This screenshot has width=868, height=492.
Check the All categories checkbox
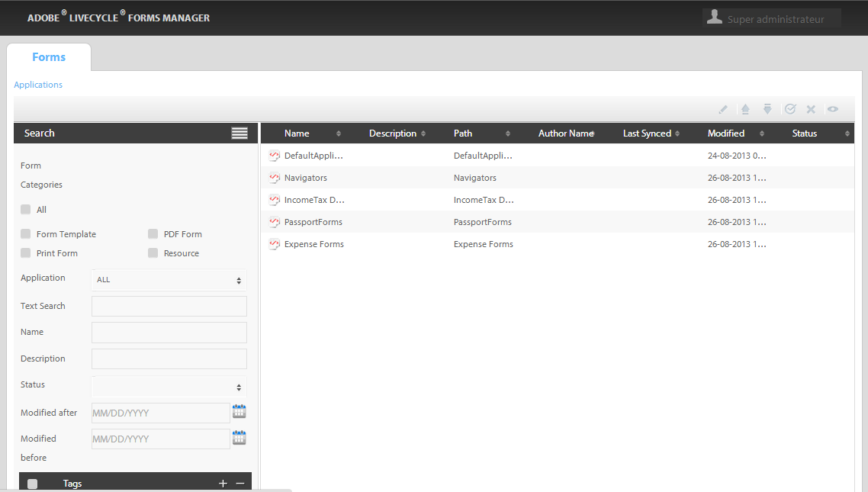pyautogui.click(x=25, y=209)
